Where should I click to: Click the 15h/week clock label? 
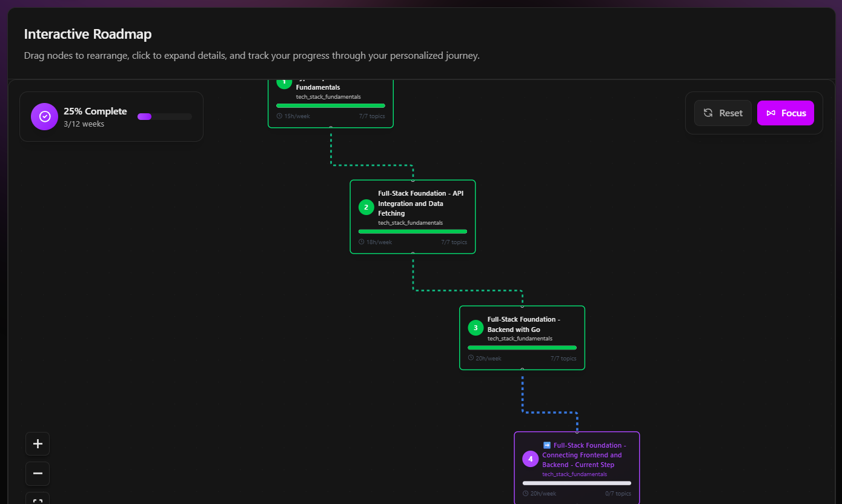[x=293, y=116]
